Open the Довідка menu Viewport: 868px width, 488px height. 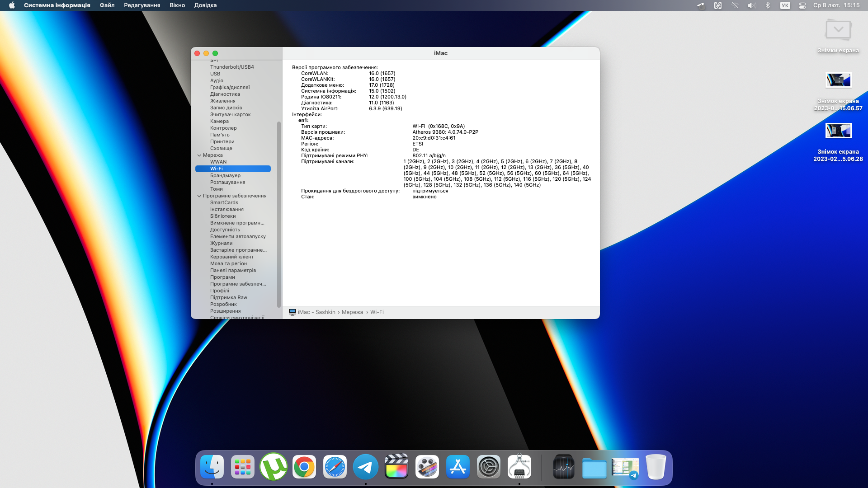[x=205, y=5]
